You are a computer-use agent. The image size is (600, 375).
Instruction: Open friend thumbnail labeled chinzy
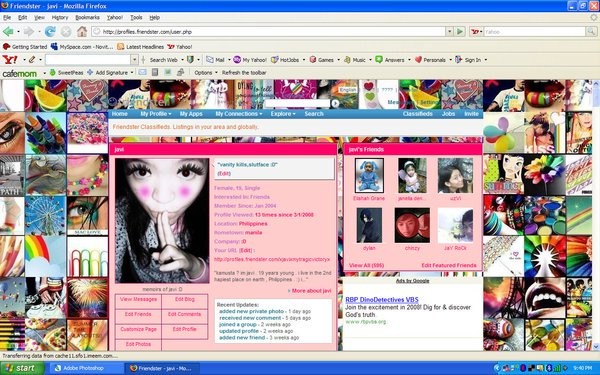(x=412, y=225)
